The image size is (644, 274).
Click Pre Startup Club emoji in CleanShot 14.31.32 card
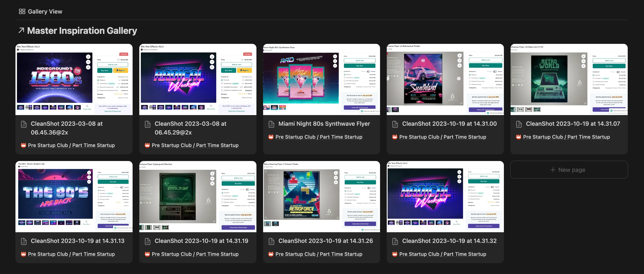395,254
